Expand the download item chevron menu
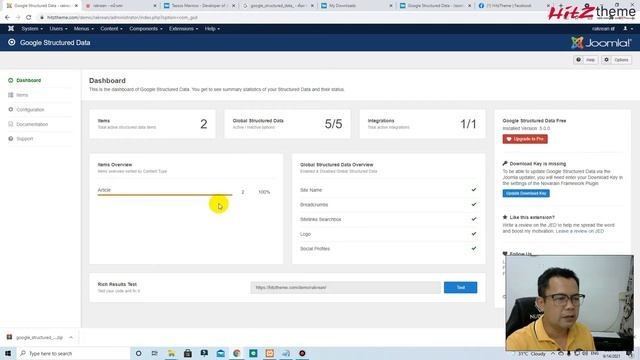The height and width of the screenshot is (360, 640). pos(71,338)
